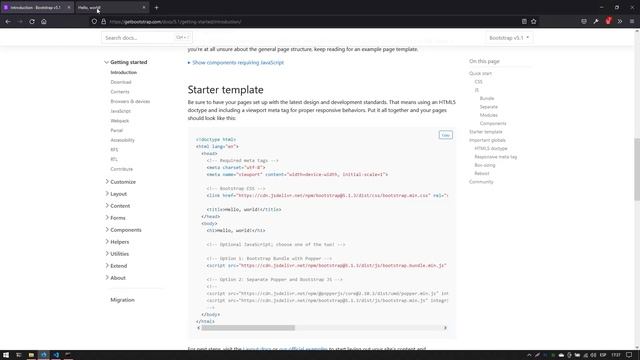Show site security padlock info

104,22
